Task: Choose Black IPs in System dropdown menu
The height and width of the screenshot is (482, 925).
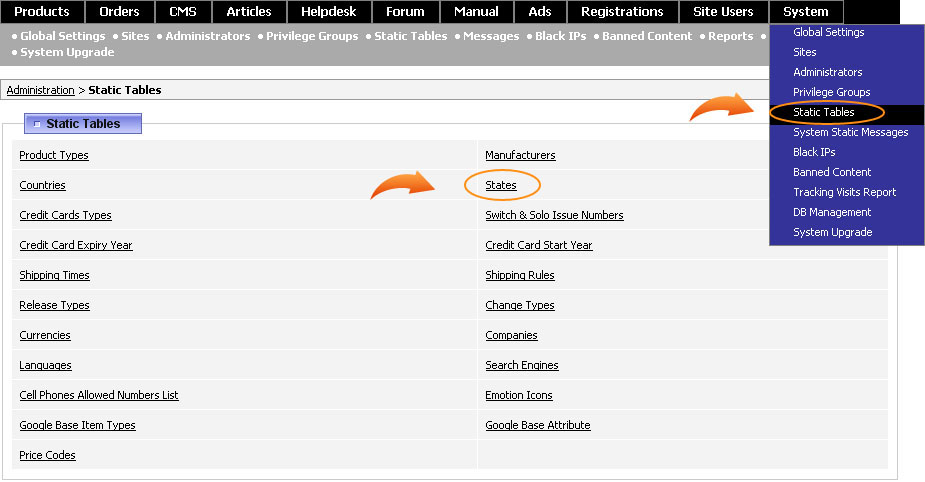Action: pyautogui.click(x=814, y=152)
